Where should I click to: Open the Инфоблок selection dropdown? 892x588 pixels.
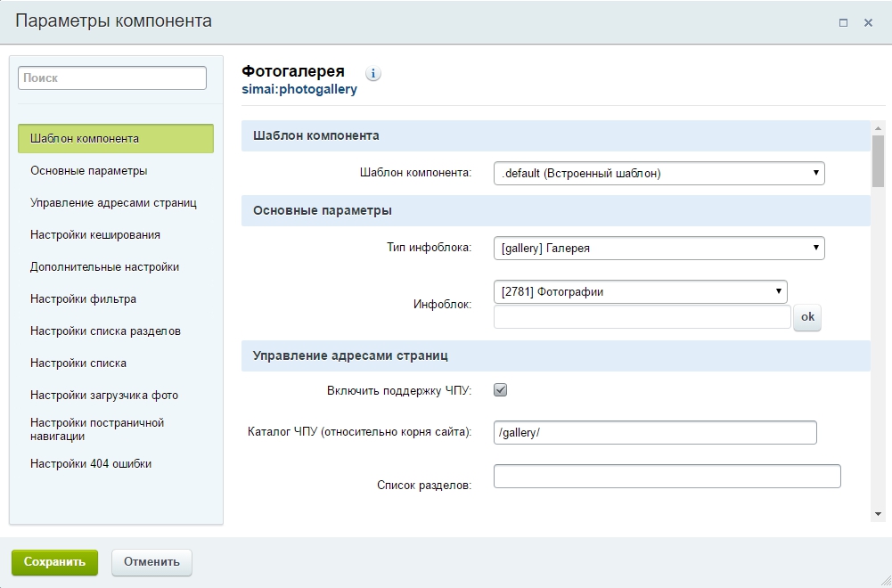[640, 291]
